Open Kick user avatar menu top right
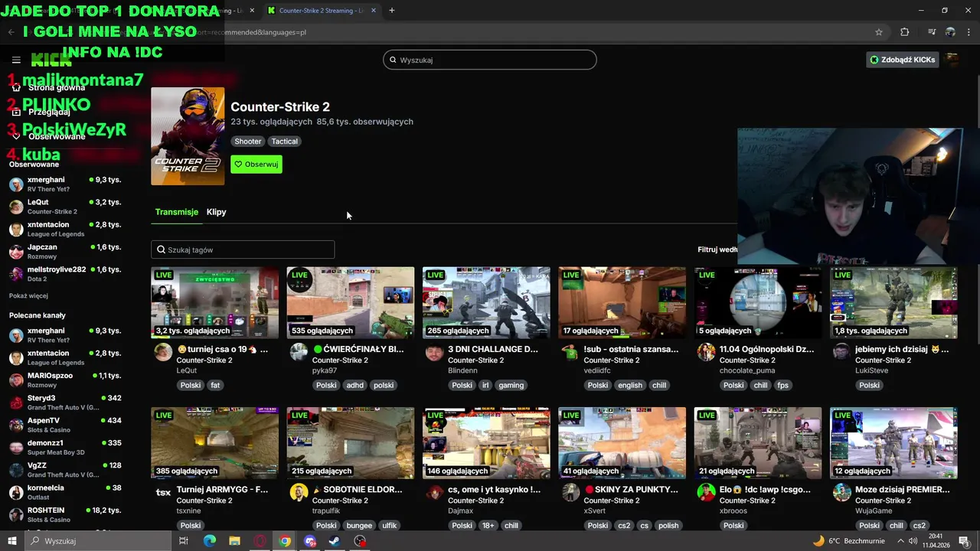Screen dimensions: 980x551 pos(952,60)
